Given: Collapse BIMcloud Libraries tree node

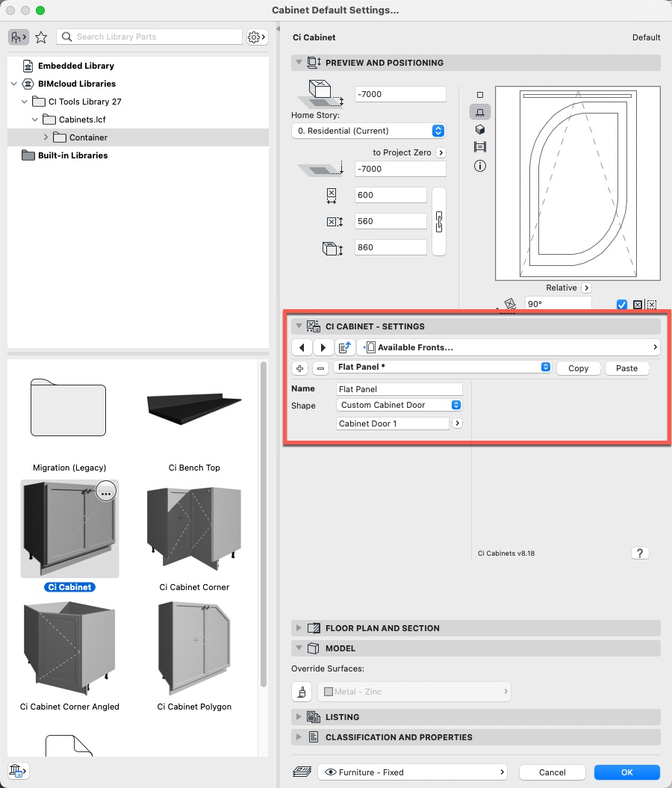Looking at the screenshot, I should tap(14, 84).
